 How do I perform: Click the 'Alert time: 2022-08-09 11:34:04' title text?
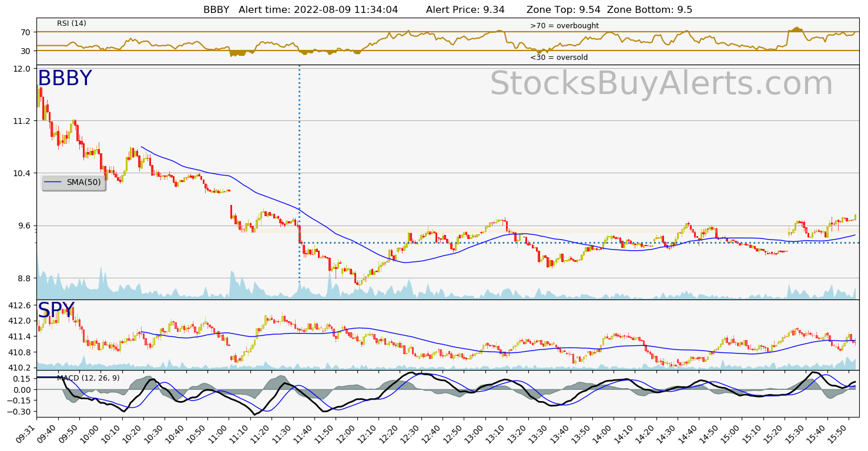tap(318, 9)
